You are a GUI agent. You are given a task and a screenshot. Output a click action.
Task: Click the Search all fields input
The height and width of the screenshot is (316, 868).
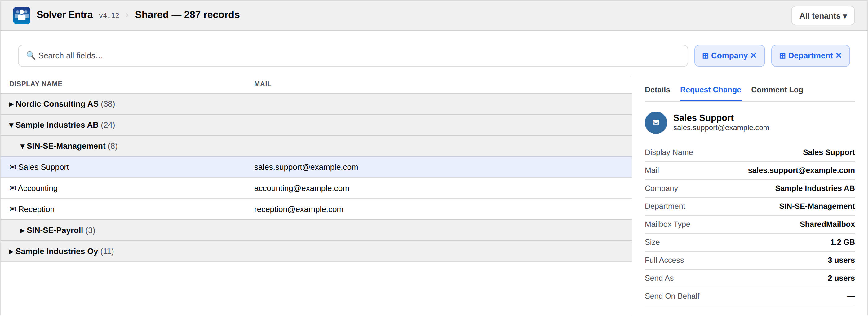(x=353, y=55)
